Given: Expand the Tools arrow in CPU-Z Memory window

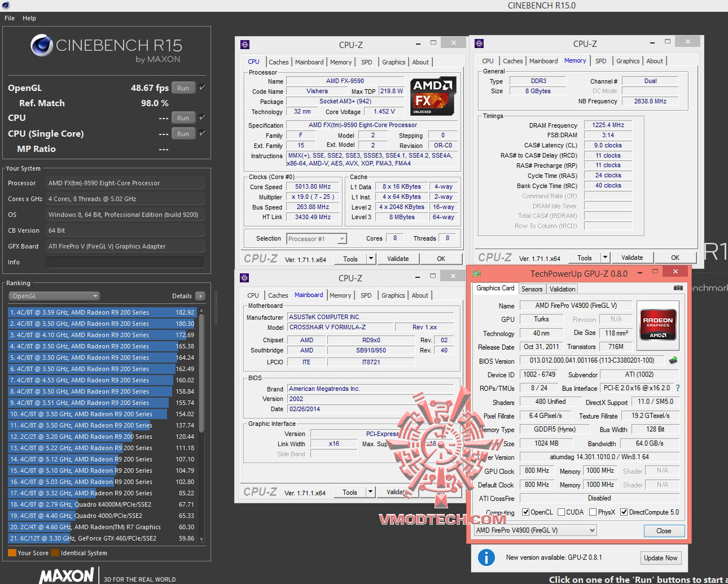Looking at the screenshot, I should [x=605, y=258].
